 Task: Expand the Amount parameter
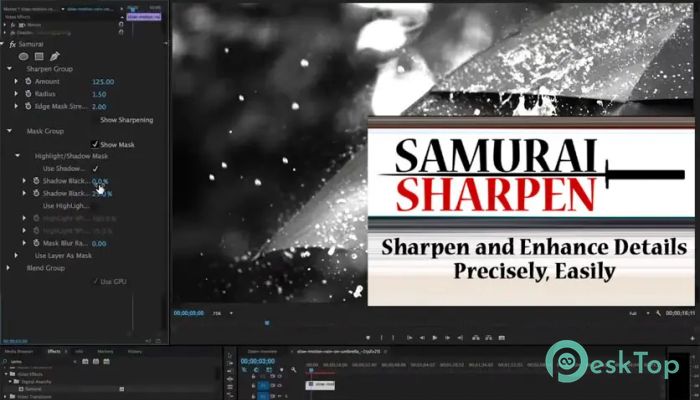[x=16, y=81]
